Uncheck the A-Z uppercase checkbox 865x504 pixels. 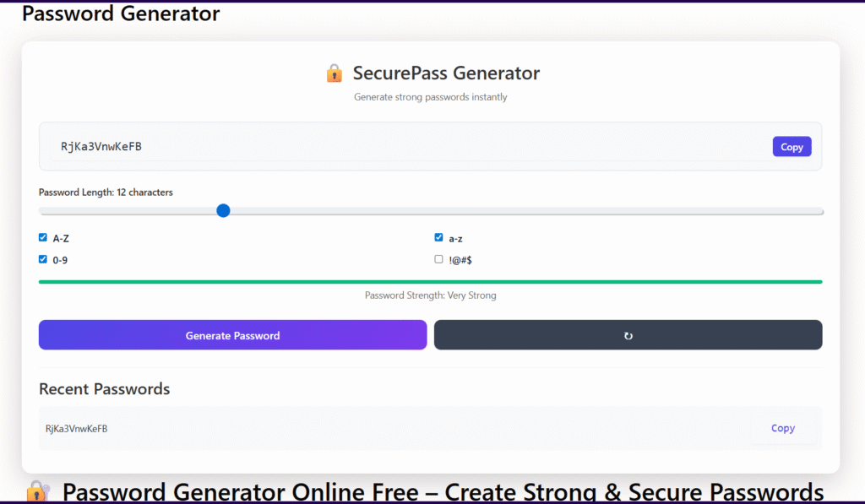[x=42, y=237]
